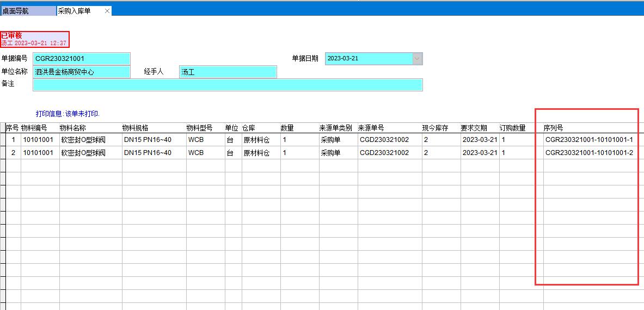Click into the empty 备注 field

tap(228, 85)
